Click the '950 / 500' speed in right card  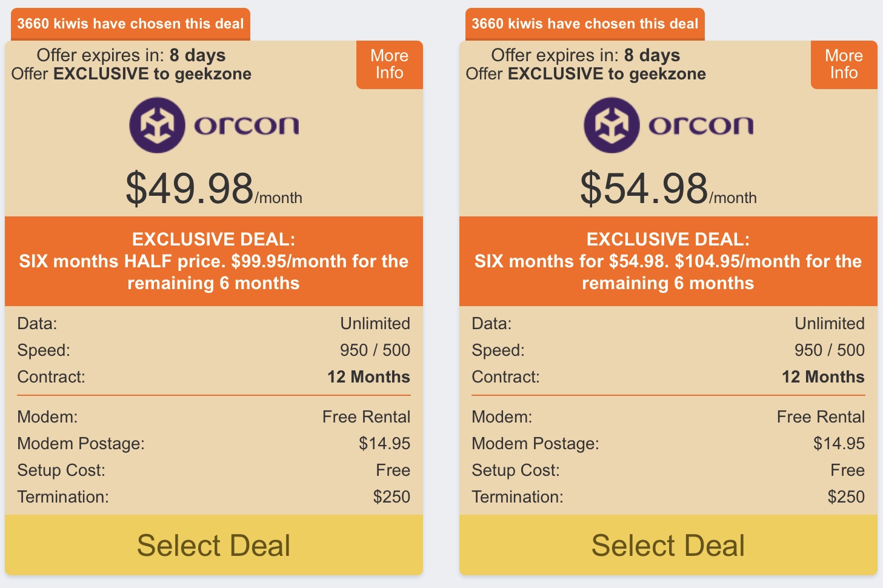[829, 350]
